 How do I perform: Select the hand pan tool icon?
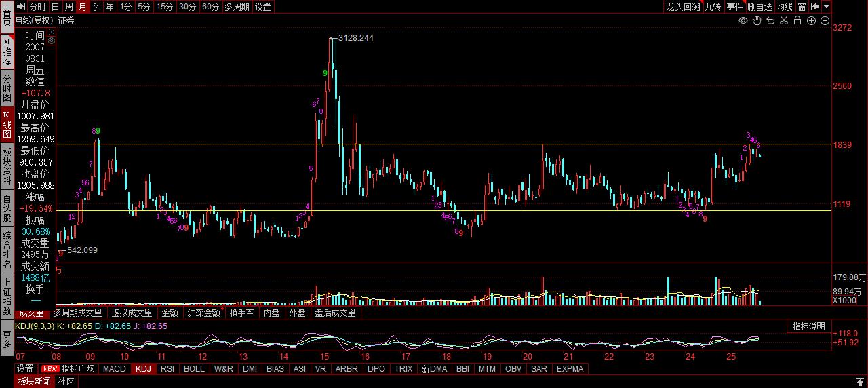pos(757,21)
